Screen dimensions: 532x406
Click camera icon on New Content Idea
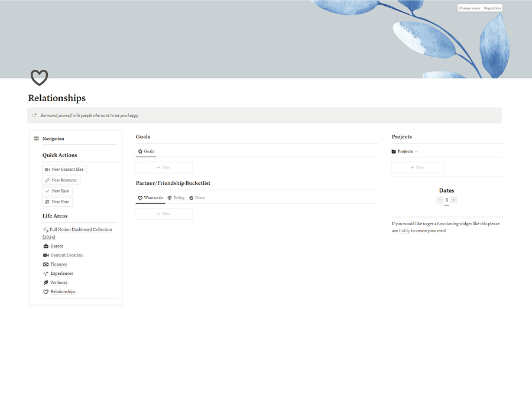47,169
